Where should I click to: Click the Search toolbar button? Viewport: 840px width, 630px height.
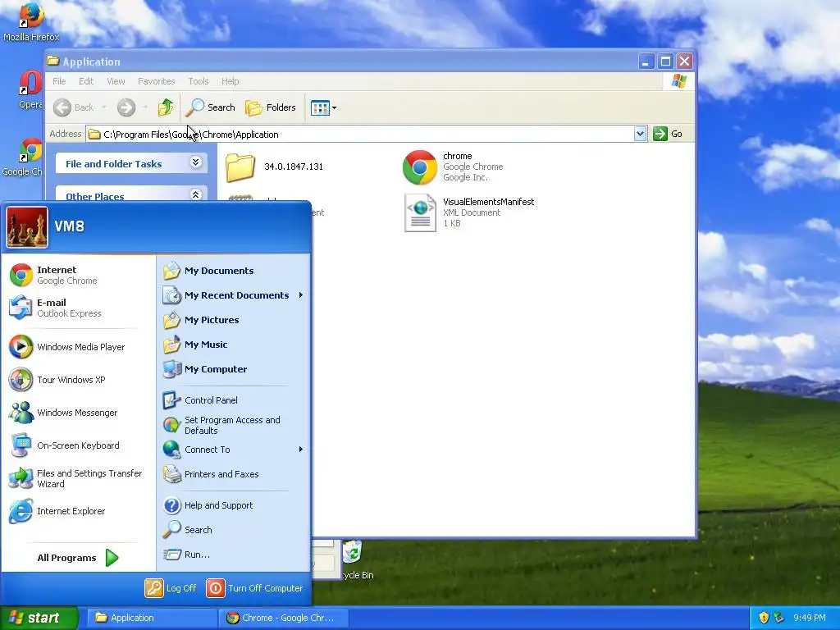coord(211,107)
